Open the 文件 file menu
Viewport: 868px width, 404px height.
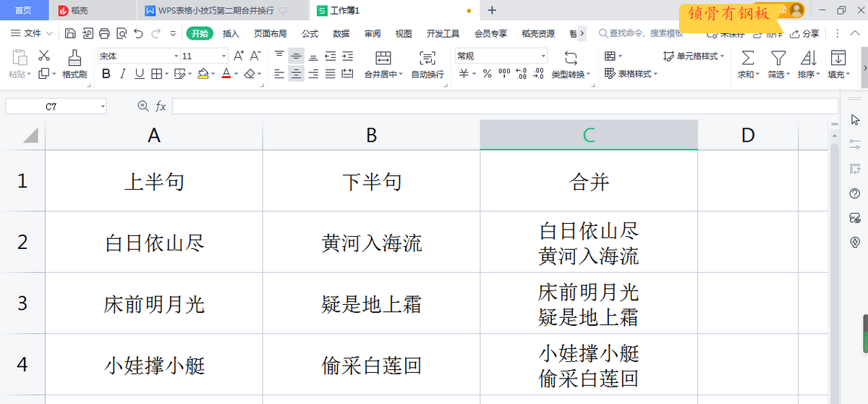(x=32, y=33)
